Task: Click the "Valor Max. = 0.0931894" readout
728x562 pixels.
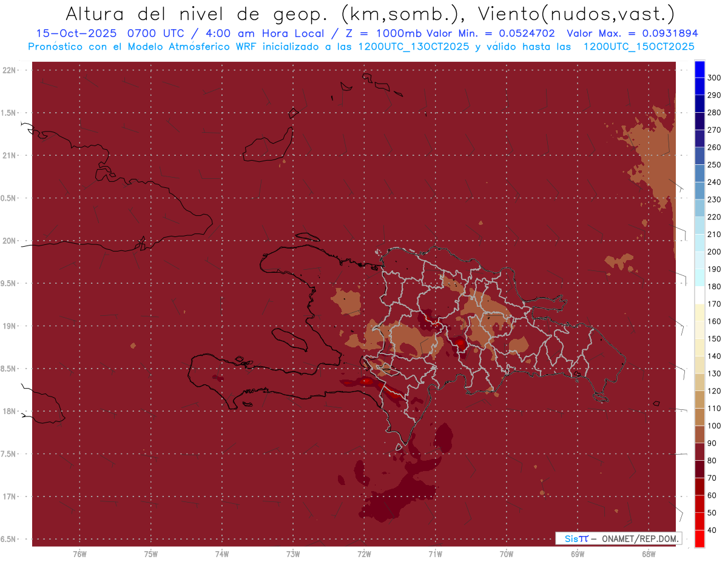Action: pyautogui.click(x=632, y=34)
